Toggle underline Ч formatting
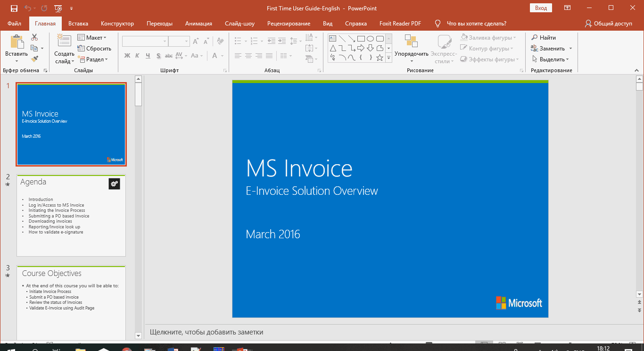The height and width of the screenshot is (351, 644). tap(148, 56)
